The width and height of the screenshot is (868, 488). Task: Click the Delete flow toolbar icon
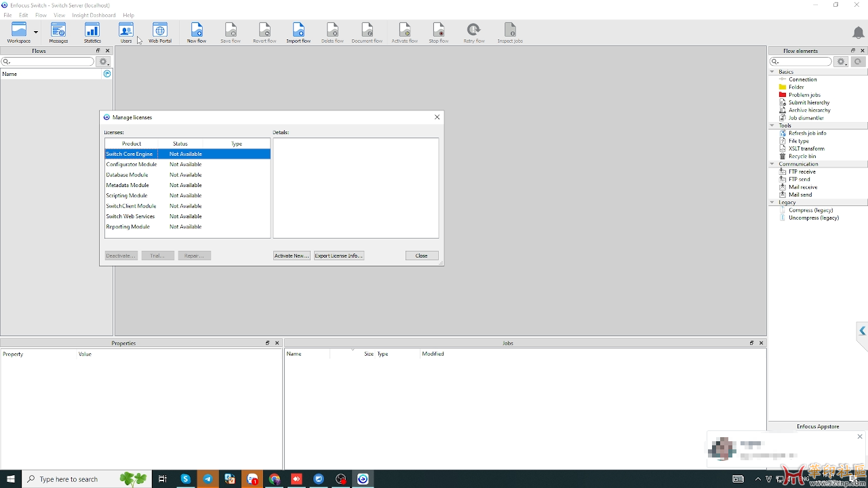click(x=332, y=33)
